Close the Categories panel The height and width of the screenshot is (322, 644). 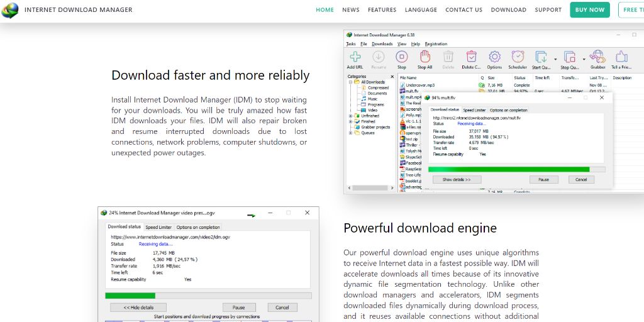click(x=392, y=76)
